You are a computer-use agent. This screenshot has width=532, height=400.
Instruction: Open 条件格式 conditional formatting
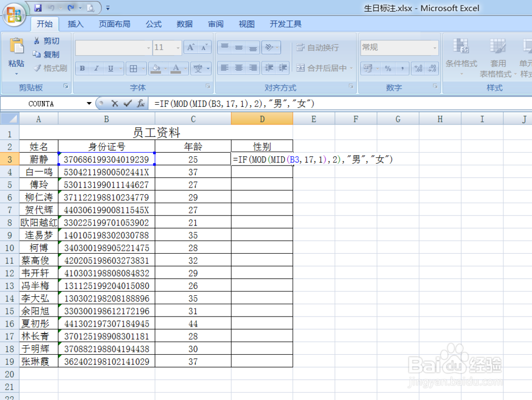[461, 56]
